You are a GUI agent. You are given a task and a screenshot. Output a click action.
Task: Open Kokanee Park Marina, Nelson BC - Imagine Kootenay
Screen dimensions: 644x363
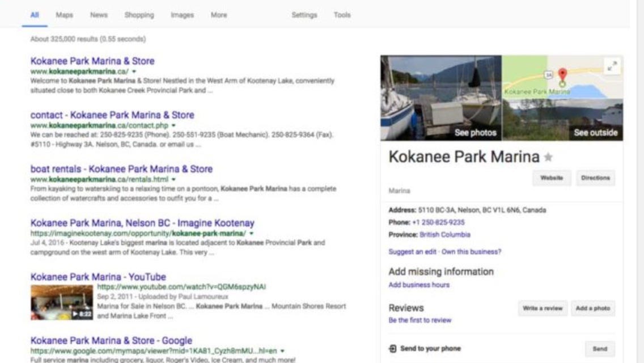(142, 223)
